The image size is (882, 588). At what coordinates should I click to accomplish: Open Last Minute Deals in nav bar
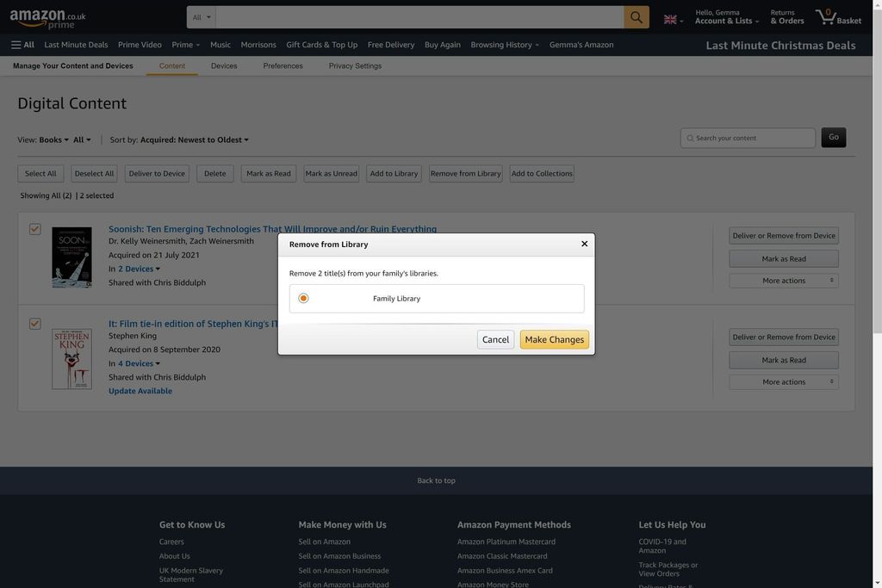(76, 45)
